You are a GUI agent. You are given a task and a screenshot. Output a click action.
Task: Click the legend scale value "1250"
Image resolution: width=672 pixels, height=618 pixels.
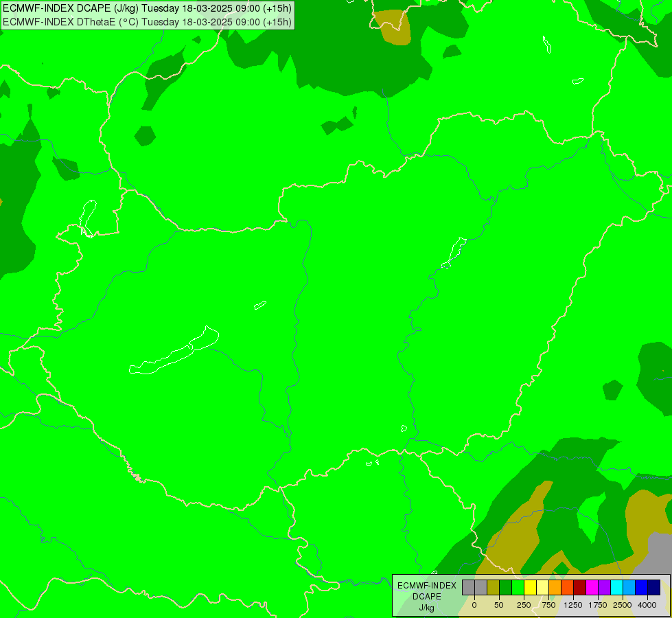pos(573,605)
